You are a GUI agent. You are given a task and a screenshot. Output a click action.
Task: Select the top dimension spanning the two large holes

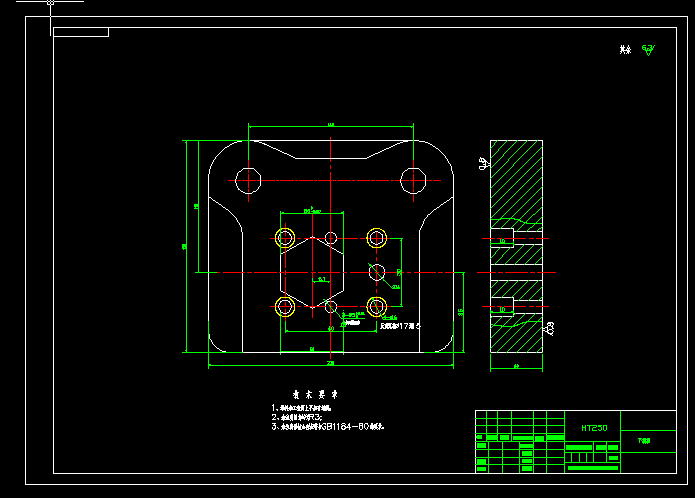[331, 125]
